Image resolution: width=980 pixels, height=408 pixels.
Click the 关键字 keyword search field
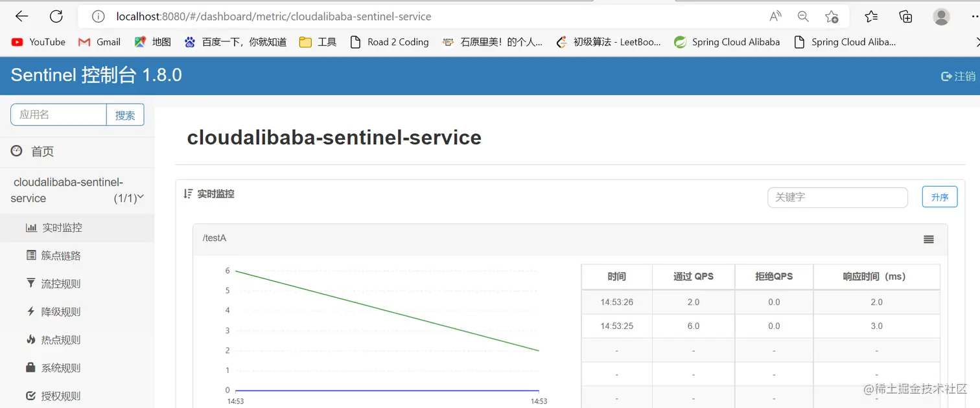click(x=837, y=198)
